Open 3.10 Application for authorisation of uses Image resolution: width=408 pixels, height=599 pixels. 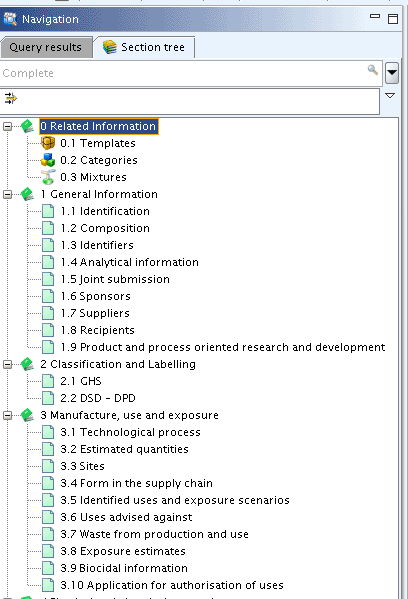[172, 585]
